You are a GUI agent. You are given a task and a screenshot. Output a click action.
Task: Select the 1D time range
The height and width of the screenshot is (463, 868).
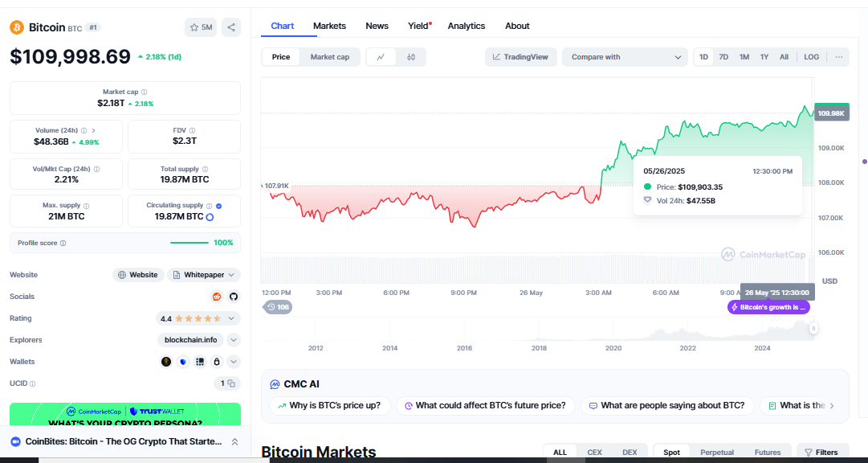click(x=703, y=57)
